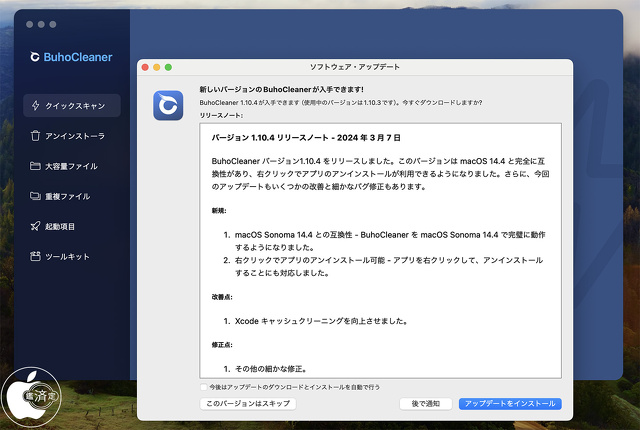The width and height of the screenshot is (640, 430).
Task: Click the toolbox icon for ツールキット
Action: (x=36, y=256)
